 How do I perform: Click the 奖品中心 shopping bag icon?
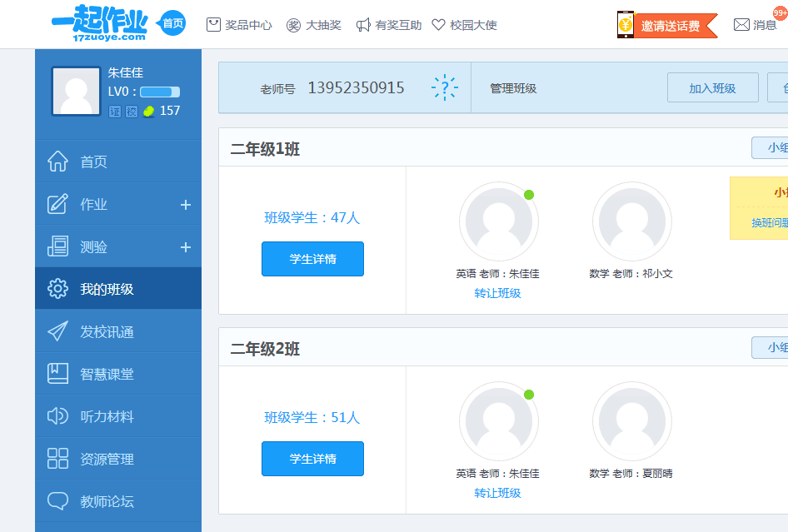point(213,24)
